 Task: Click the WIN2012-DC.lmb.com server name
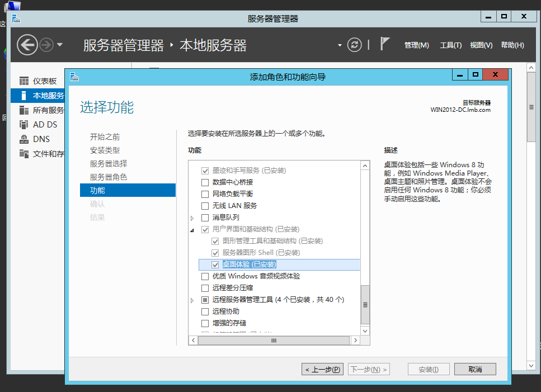(460, 110)
